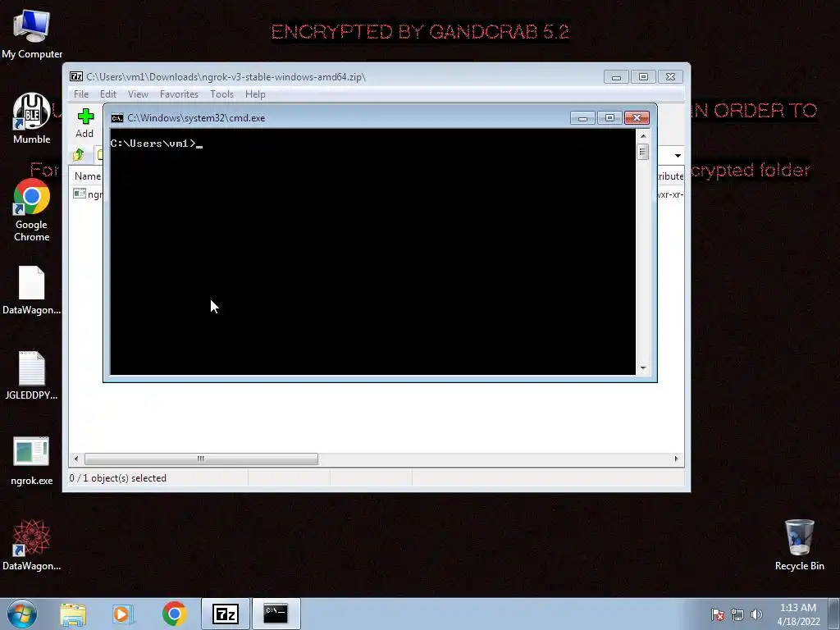
Task: Open Windows Media Player from taskbar
Action: (123, 614)
